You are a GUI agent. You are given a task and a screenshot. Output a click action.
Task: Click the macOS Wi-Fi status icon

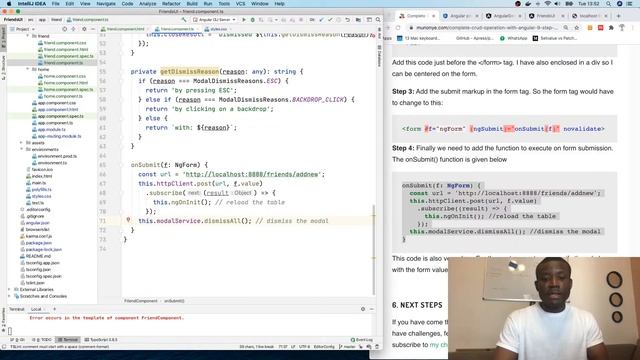coord(547,4)
